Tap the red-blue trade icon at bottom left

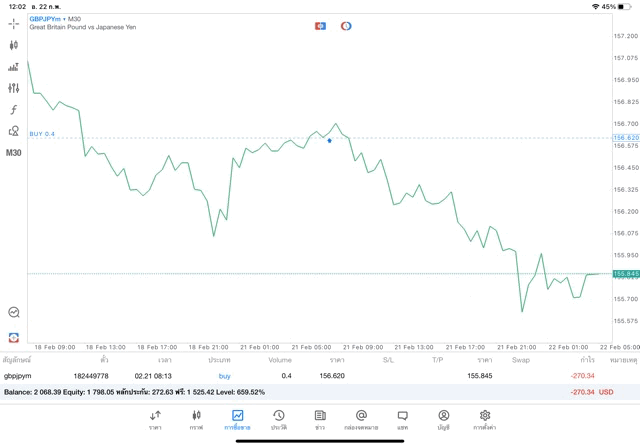coord(13,337)
